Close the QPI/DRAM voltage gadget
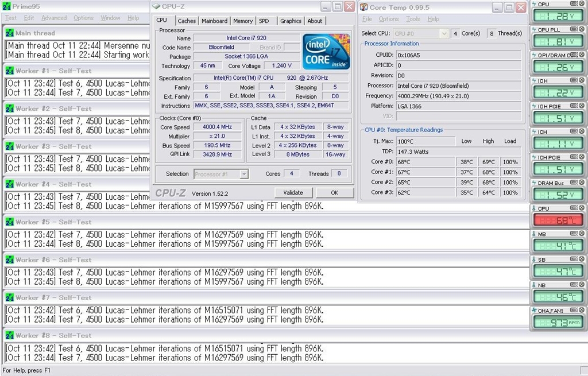 tap(582, 55)
